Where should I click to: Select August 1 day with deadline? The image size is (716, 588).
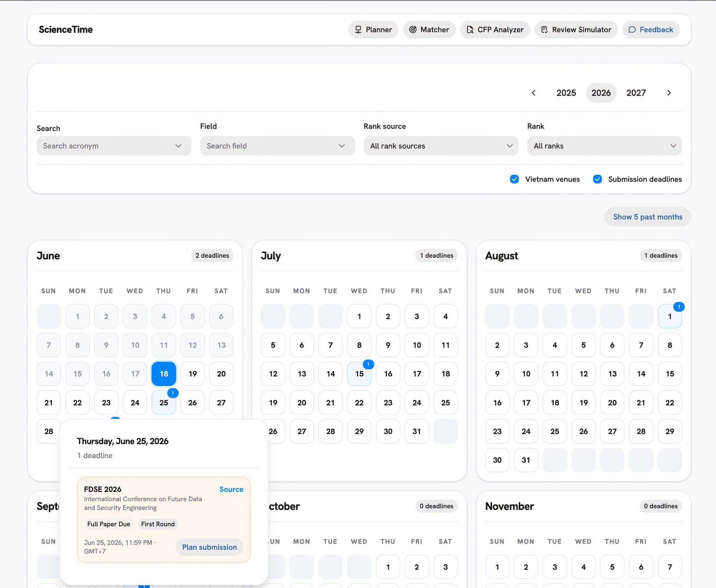pos(670,316)
